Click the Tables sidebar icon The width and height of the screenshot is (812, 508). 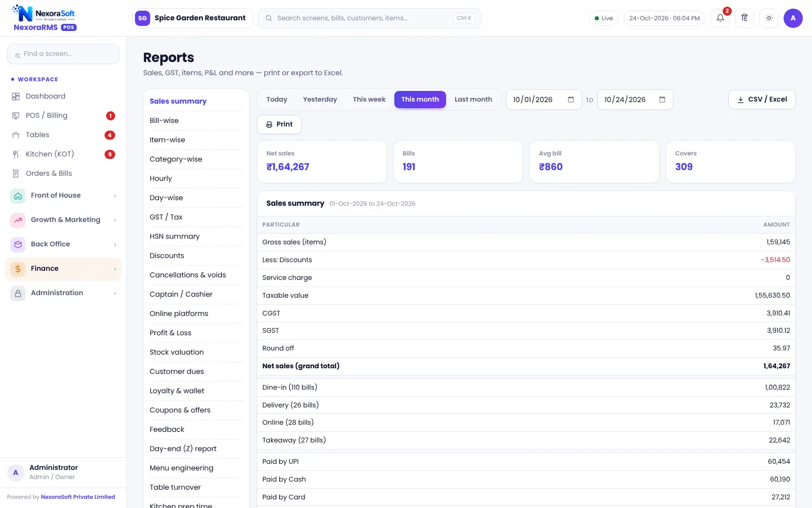(x=16, y=135)
